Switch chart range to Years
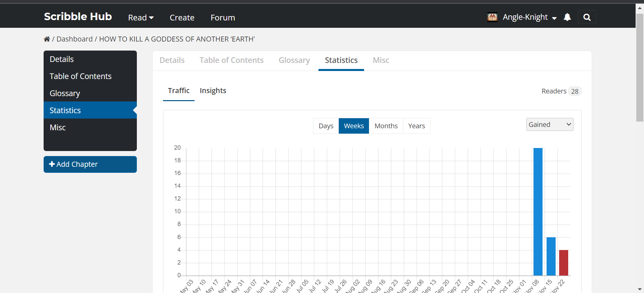This screenshot has width=644, height=293. click(x=416, y=126)
